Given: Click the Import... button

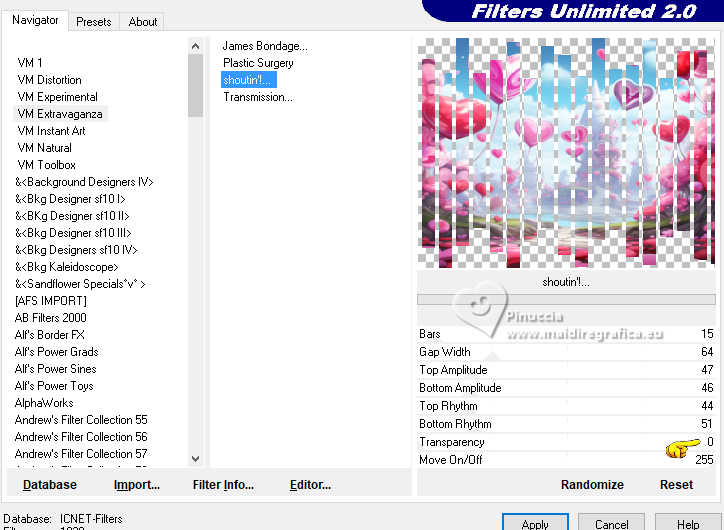Looking at the screenshot, I should tap(137, 485).
